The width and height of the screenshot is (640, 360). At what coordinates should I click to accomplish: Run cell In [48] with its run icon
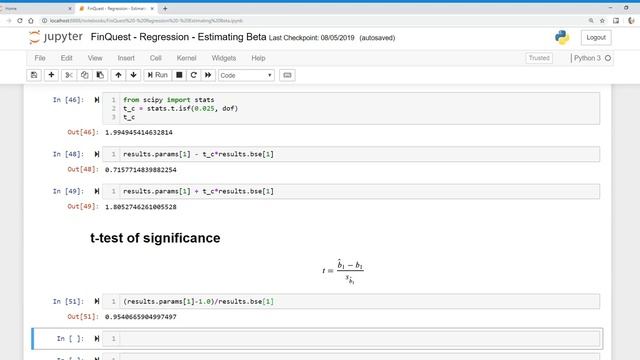[97, 154]
